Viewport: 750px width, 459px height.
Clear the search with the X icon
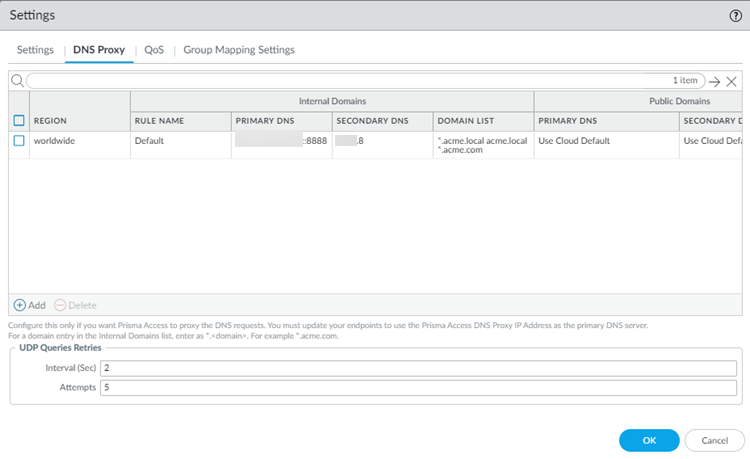point(731,81)
